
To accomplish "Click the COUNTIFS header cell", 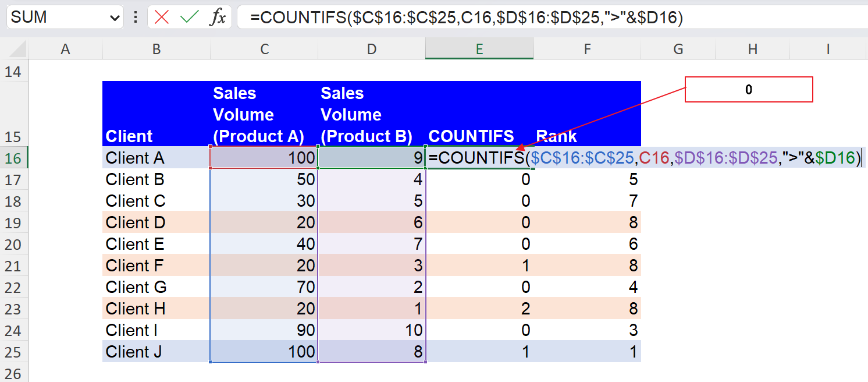I will coord(479,114).
